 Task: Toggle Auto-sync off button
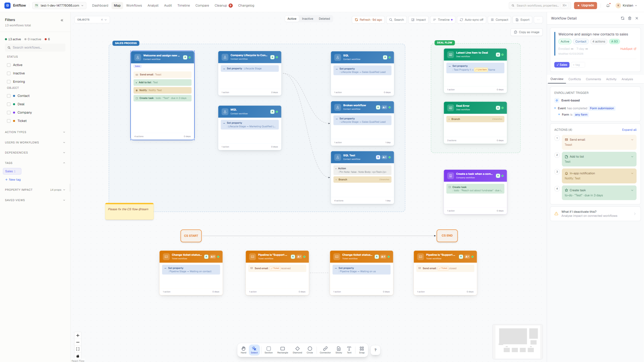click(471, 20)
